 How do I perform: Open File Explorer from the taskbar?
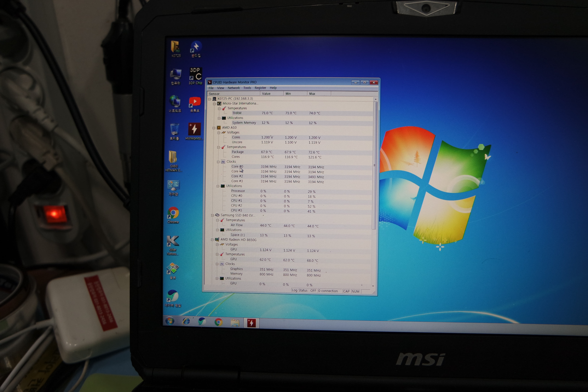(235, 323)
